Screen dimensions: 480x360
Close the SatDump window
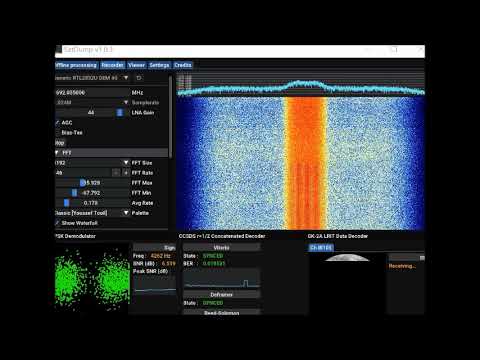tap(420, 49)
